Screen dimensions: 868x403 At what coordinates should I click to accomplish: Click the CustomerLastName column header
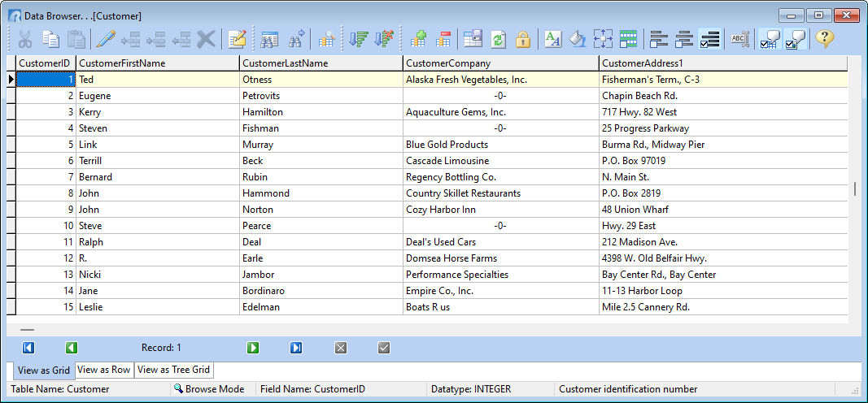coord(321,63)
